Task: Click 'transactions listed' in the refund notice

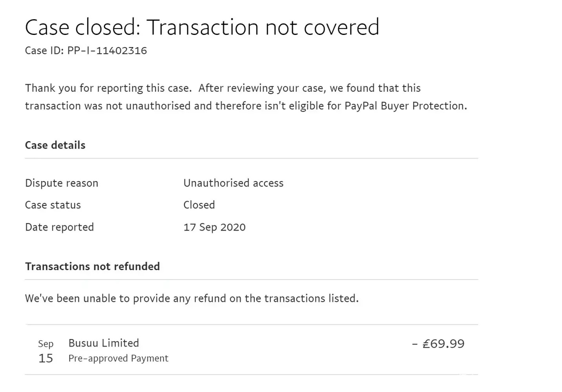Action: pyautogui.click(x=311, y=298)
